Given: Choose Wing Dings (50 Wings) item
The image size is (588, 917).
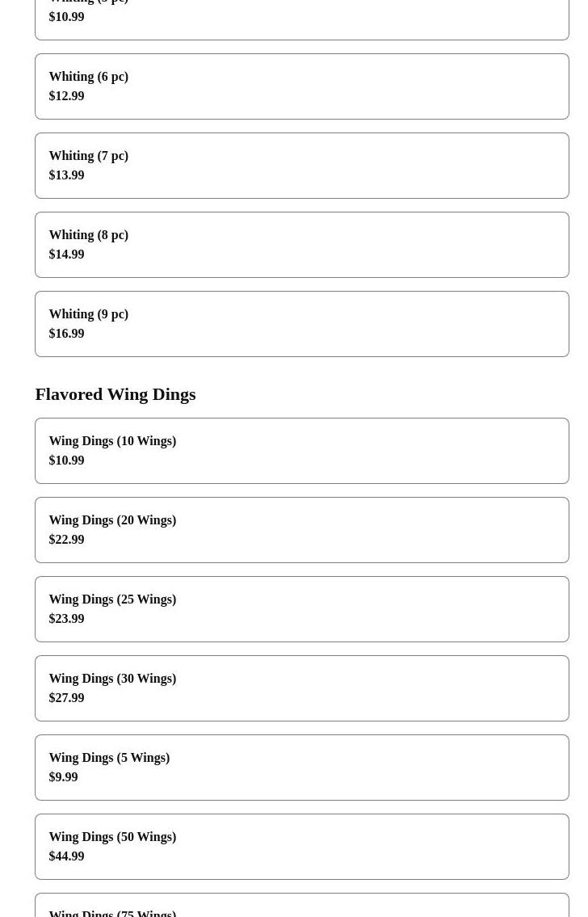Looking at the screenshot, I should 301,846.
